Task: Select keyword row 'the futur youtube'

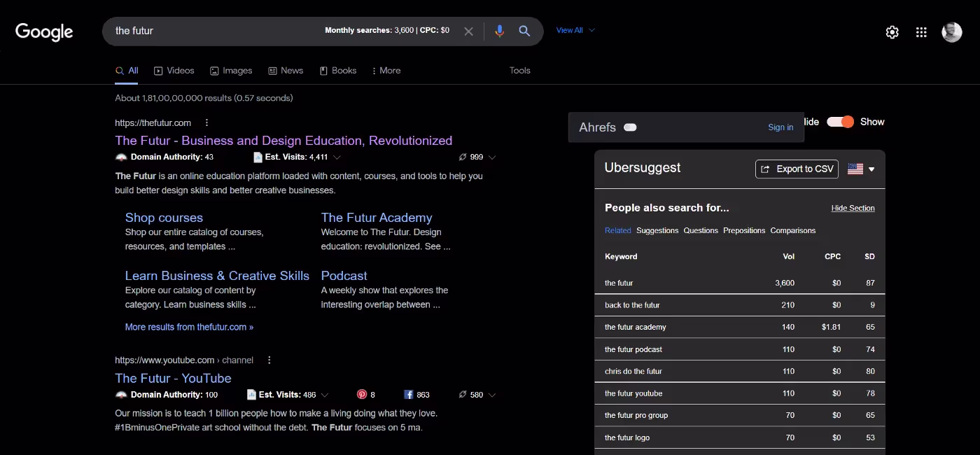Action: 740,393
